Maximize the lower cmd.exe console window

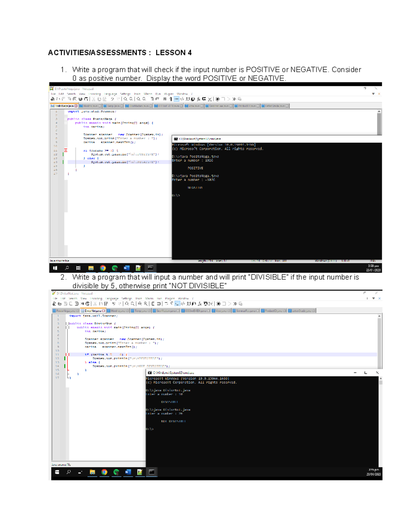click(365, 372)
